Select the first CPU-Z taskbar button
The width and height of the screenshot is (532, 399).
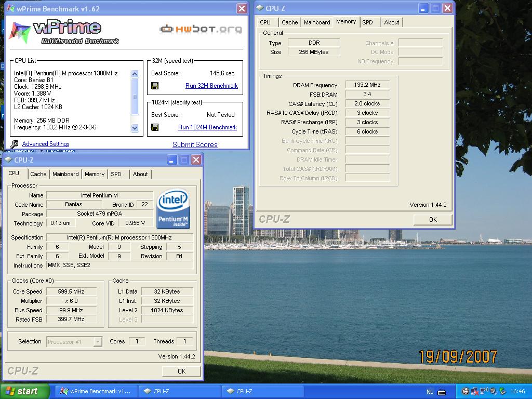pyautogui.click(x=180, y=391)
